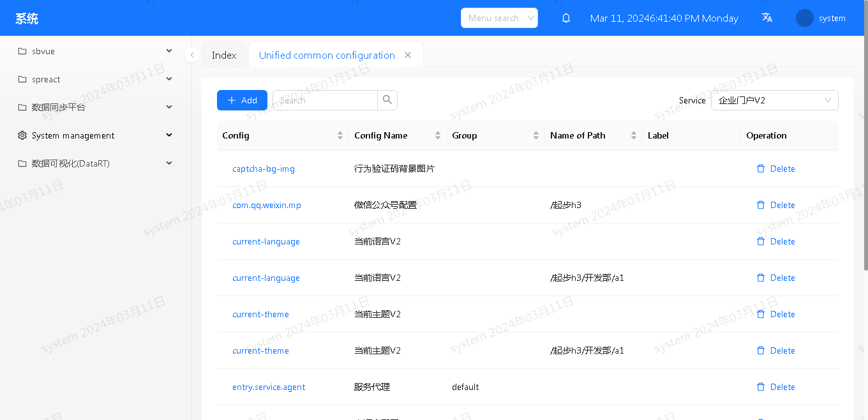The image size is (868, 420).
Task: Switch to the Index tab
Action: (x=224, y=56)
